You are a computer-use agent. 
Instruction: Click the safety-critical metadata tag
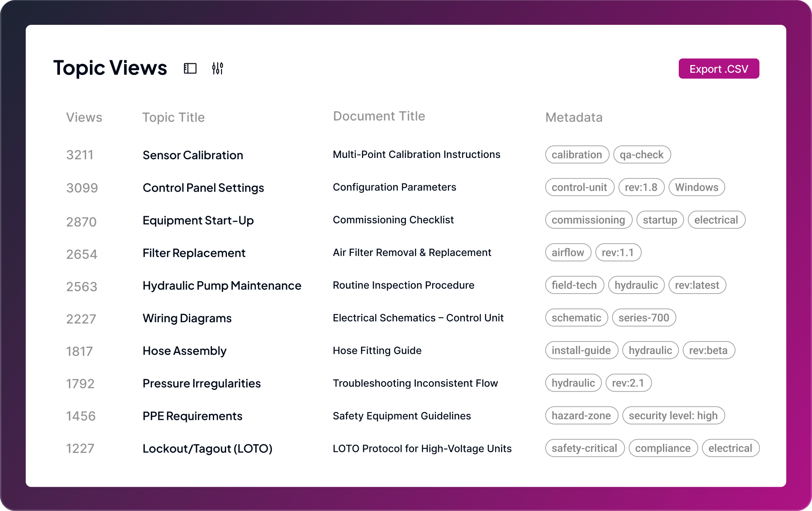[584, 448]
